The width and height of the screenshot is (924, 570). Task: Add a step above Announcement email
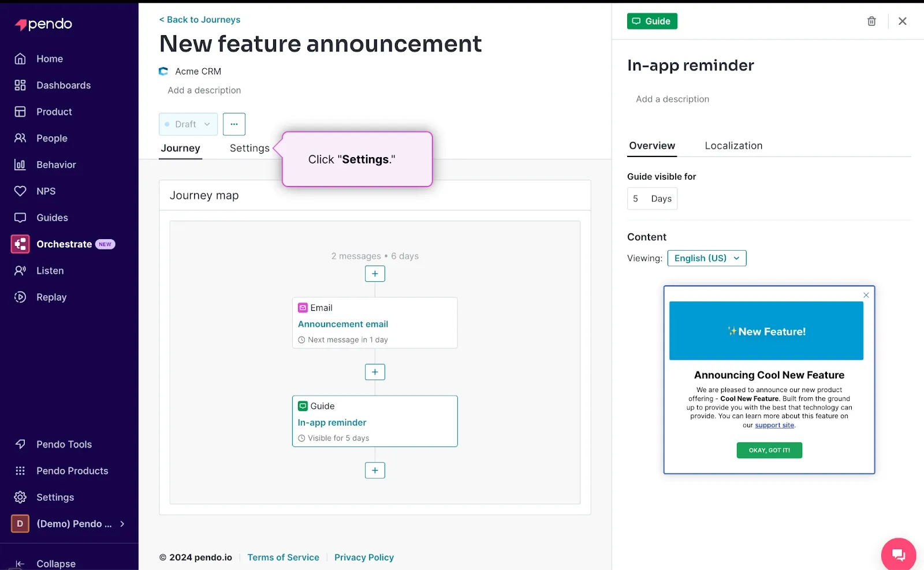click(x=375, y=274)
